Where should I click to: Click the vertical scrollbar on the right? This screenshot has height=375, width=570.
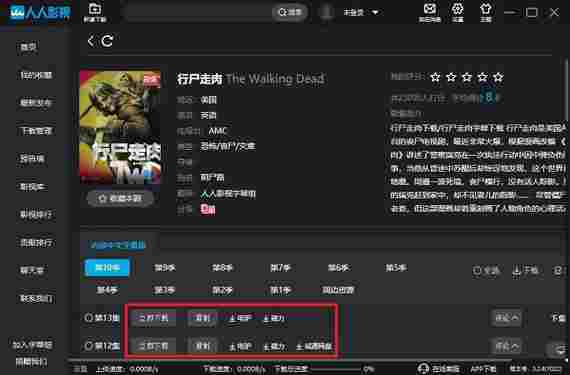click(x=567, y=89)
